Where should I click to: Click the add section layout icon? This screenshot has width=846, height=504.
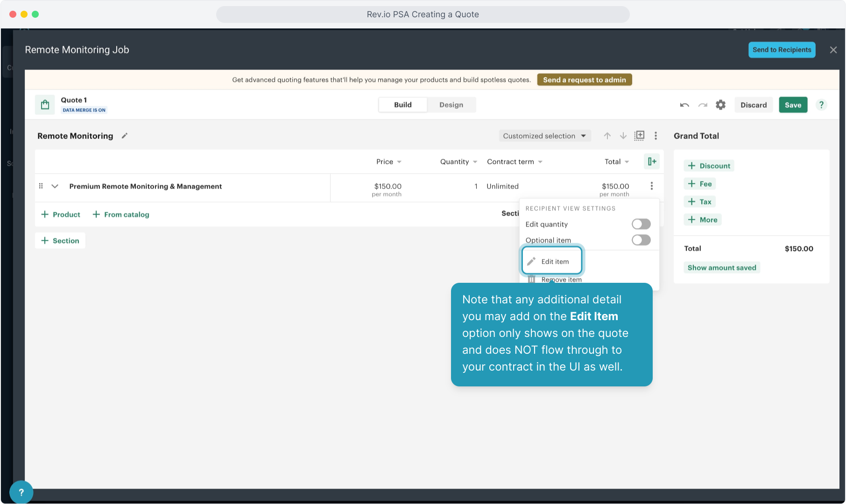639,136
